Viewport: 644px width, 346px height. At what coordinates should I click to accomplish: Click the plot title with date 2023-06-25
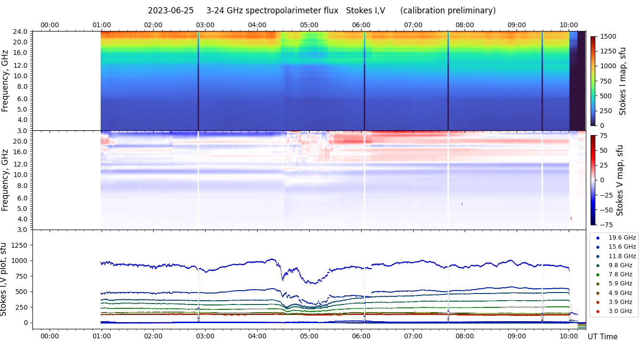coord(322,10)
